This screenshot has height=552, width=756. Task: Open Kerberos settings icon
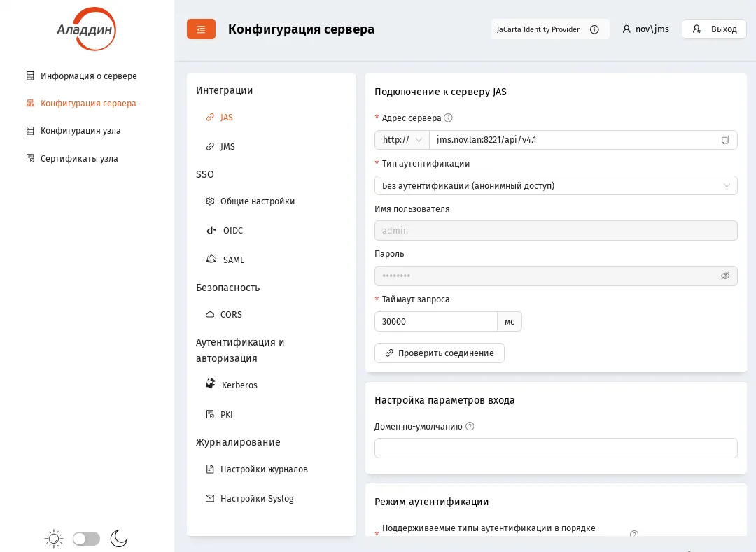coord(211,384)
